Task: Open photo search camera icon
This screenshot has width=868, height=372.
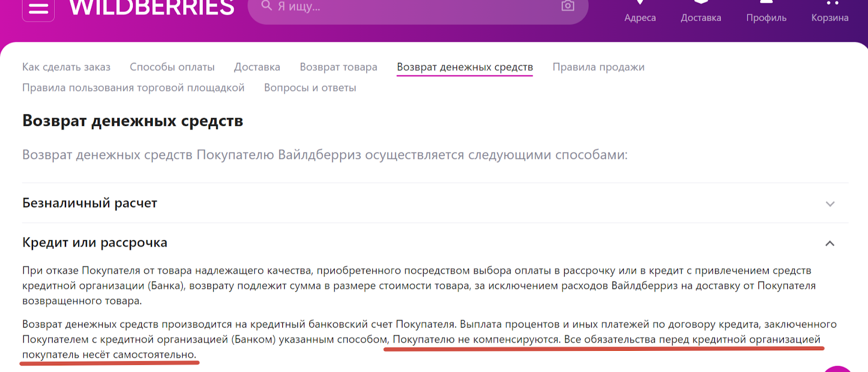Action: 567,5
